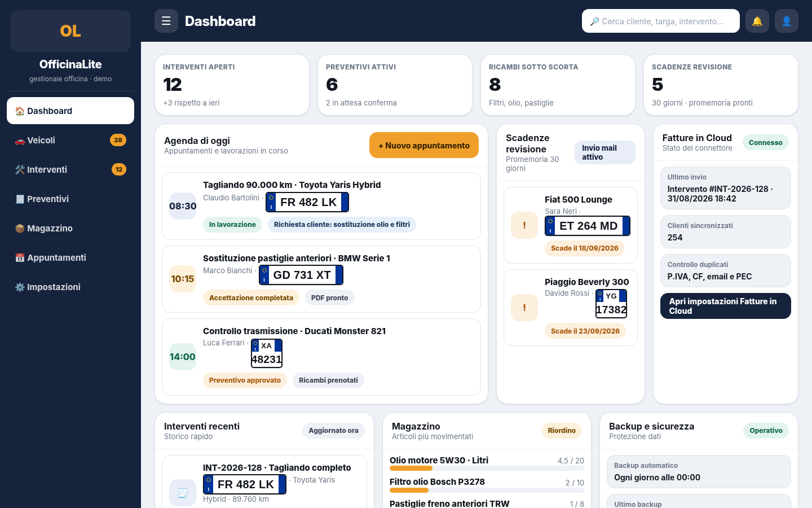Click motorcycle plate XA 48231

[267, 353]
